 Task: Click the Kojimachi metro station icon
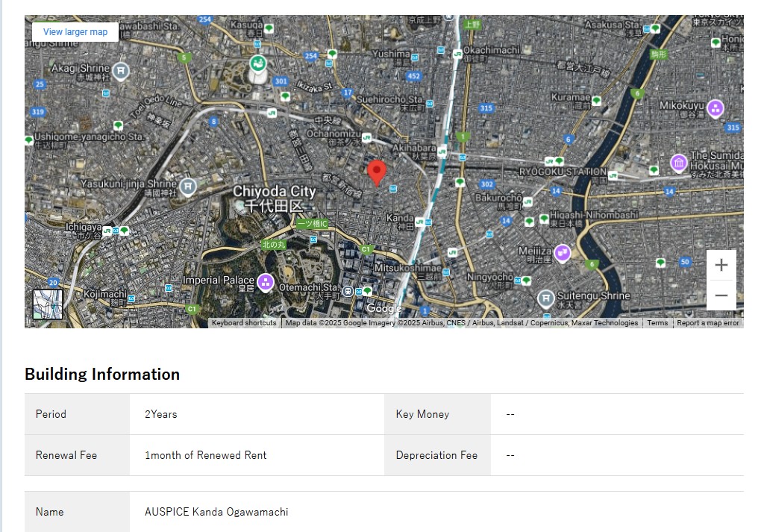pyautogui.click(x=131, y=298)
